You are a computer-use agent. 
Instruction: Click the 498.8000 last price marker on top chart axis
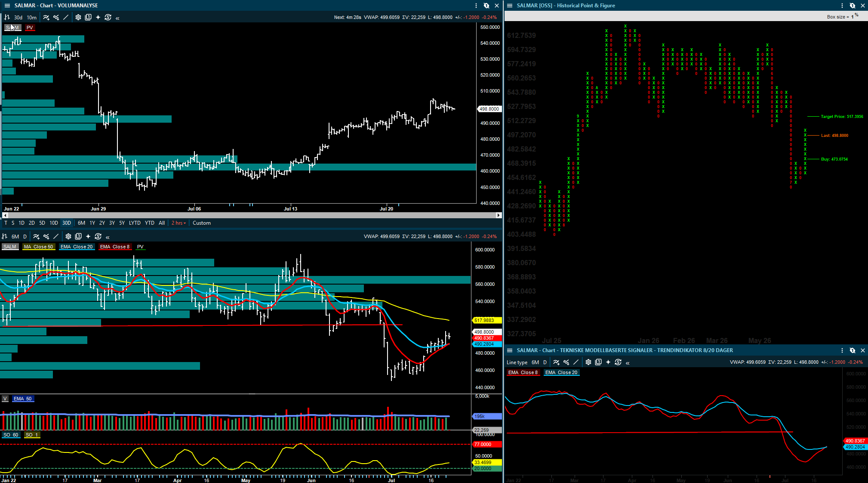(489, 109)
